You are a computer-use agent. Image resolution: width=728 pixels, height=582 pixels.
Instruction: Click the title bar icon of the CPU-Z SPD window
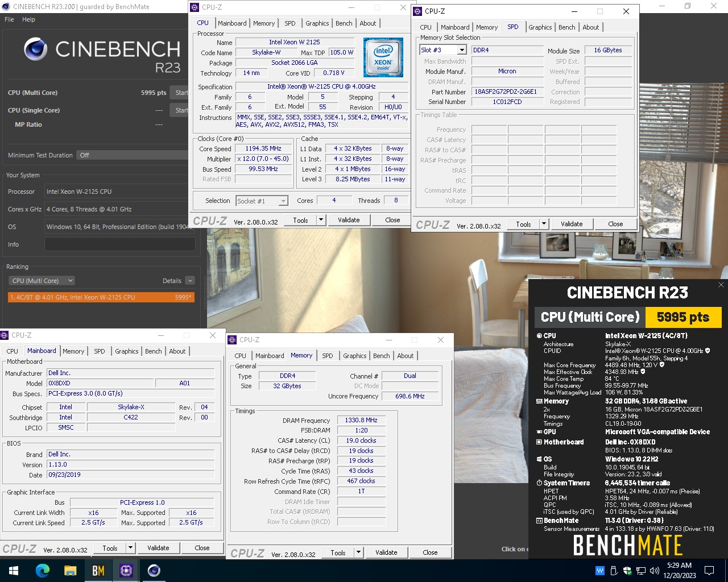tap(417, 11)
